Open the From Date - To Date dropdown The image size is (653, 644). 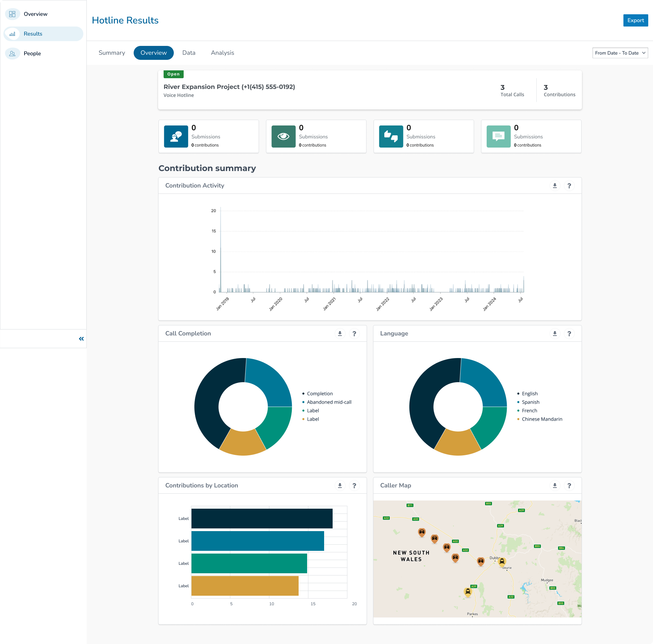coord(620,53)
